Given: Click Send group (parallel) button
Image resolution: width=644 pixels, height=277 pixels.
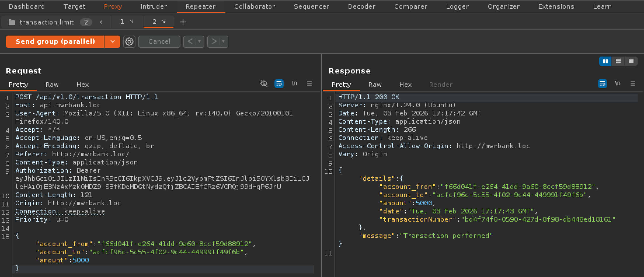Looking at the screenshot, I should (55, 42).
